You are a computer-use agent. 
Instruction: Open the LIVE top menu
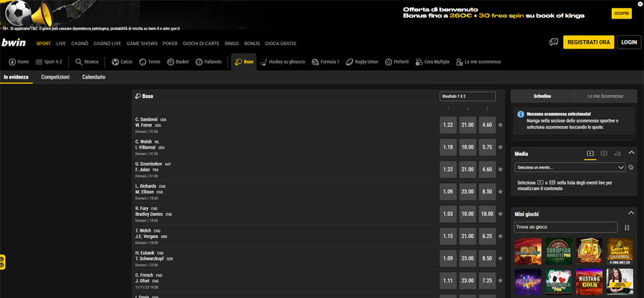62,44
